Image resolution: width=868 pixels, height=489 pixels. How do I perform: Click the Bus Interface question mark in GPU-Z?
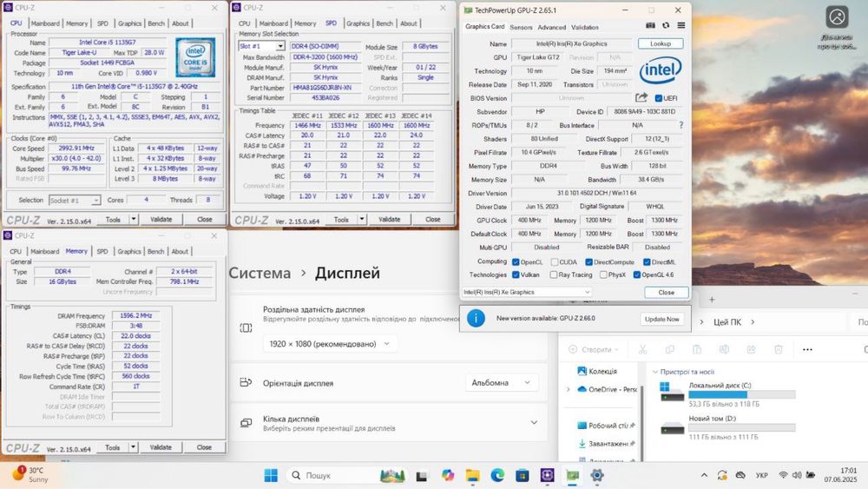click(681, 125)
